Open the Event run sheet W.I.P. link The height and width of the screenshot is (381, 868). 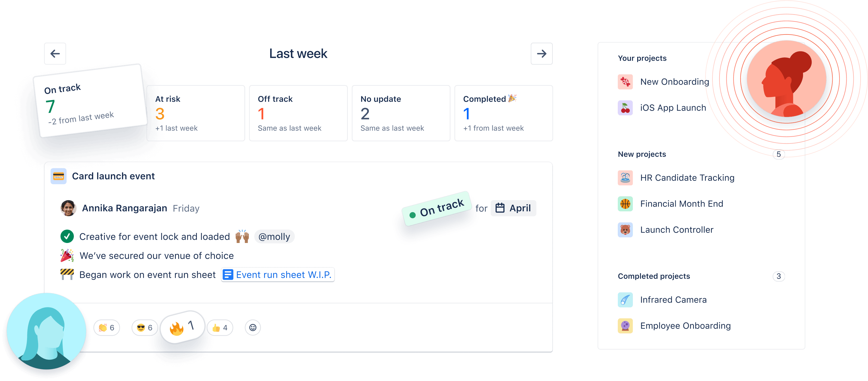click(x=280, y=274)
